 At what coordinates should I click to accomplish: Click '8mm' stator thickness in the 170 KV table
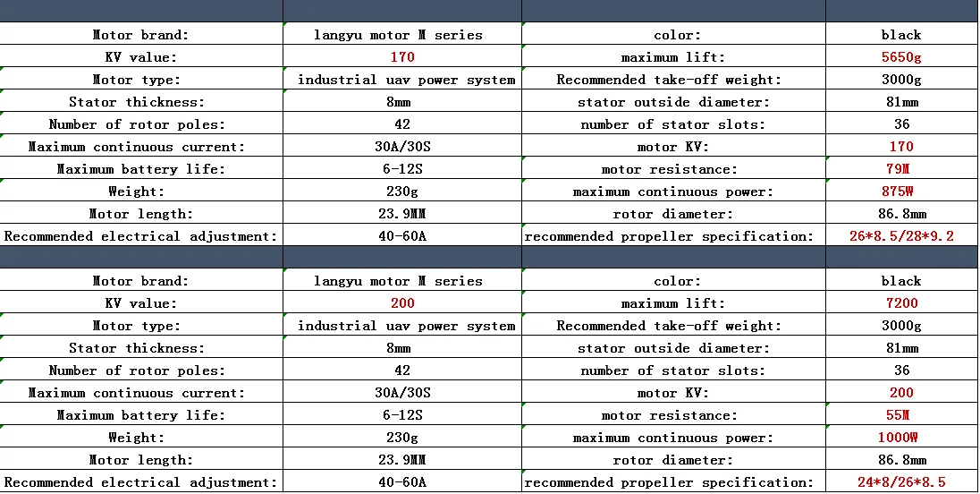tap(399, 102)
